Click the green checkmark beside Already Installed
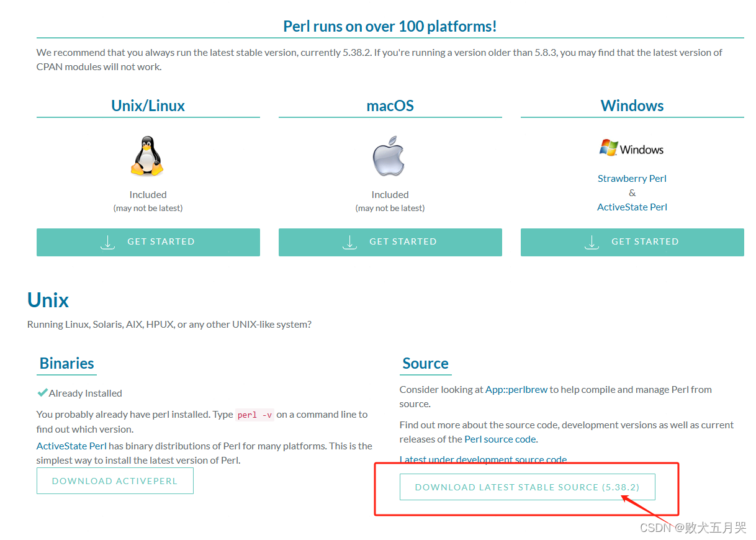The height and width of the screenshot is (540, 756). click(x=42, y=393)
